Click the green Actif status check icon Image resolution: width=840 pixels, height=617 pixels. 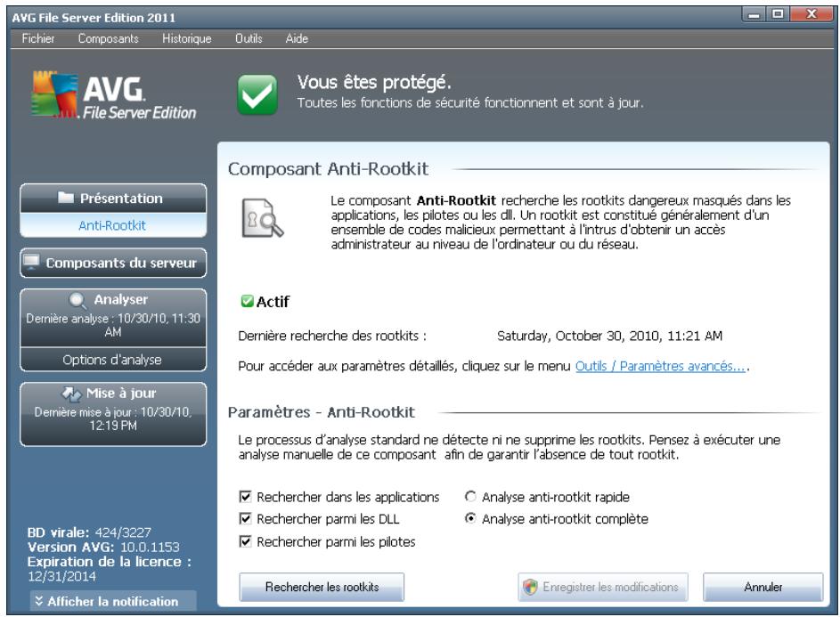pos(247,301)
